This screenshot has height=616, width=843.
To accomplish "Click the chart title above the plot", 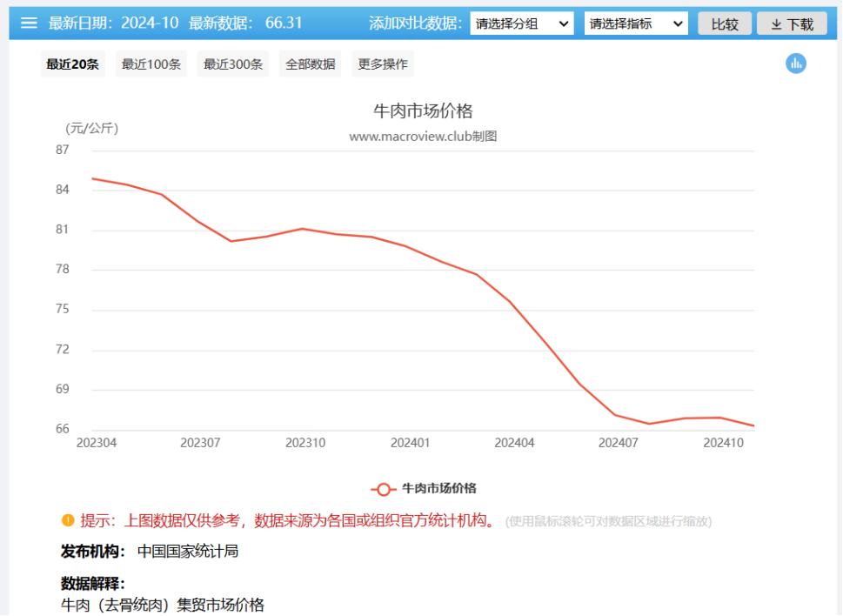I will click(x=423, y=110).
